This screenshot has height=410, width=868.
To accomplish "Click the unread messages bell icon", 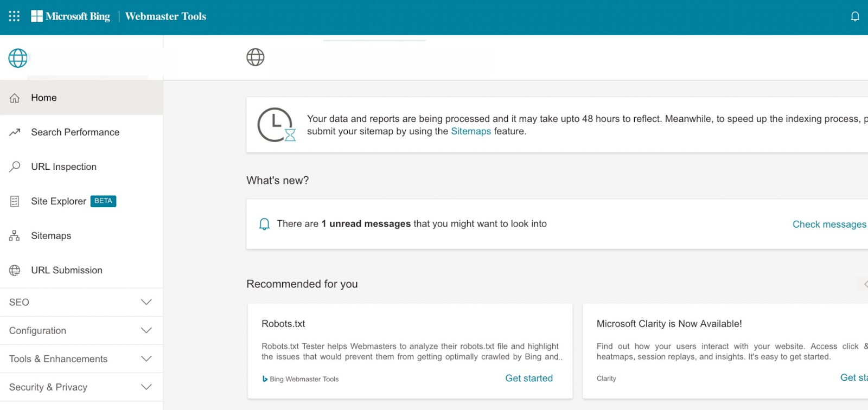I will (x=264, y=224).
